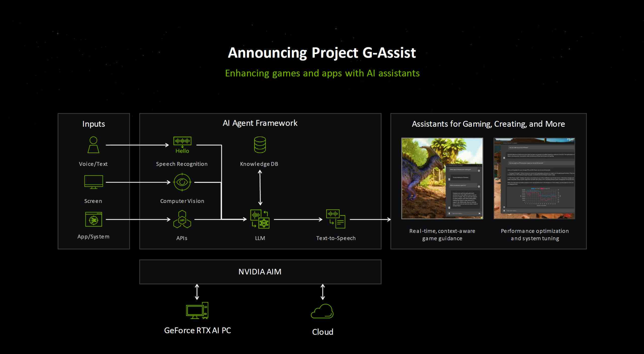Select the LLM icon

(260, 219)
